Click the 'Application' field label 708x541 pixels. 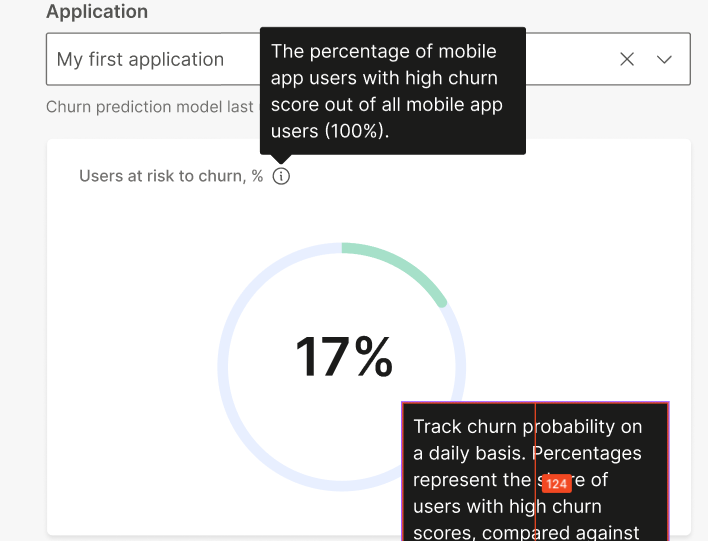tap(97, 12)
